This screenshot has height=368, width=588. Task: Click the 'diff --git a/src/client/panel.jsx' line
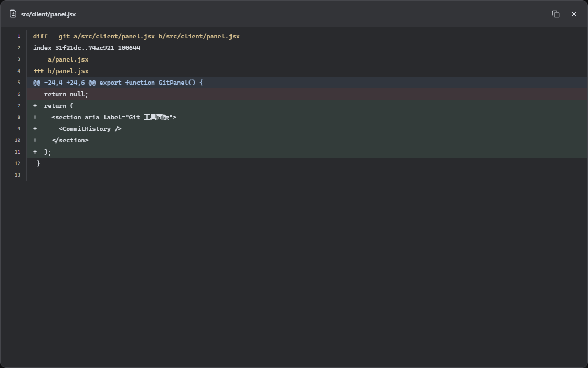[307, 36]
